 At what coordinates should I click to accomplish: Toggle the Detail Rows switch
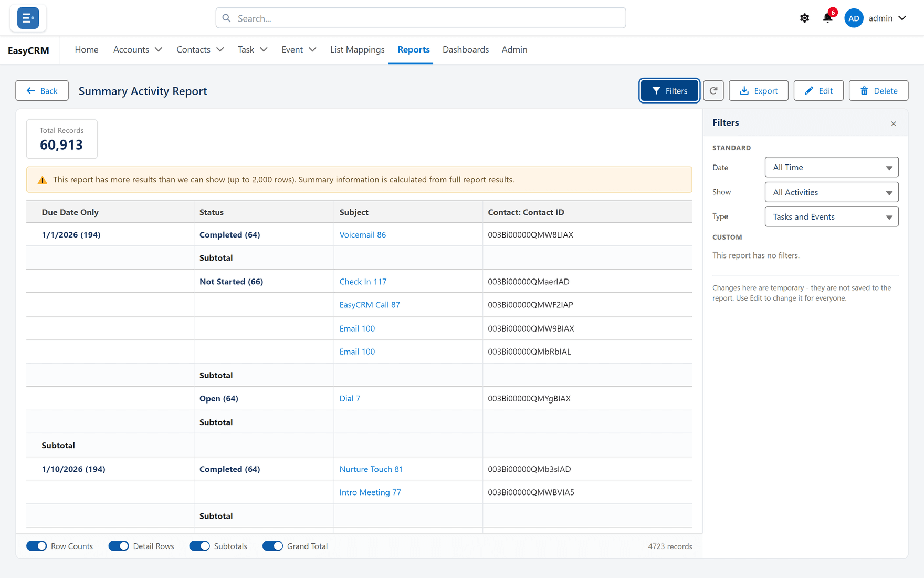click(x=119, y=546)
